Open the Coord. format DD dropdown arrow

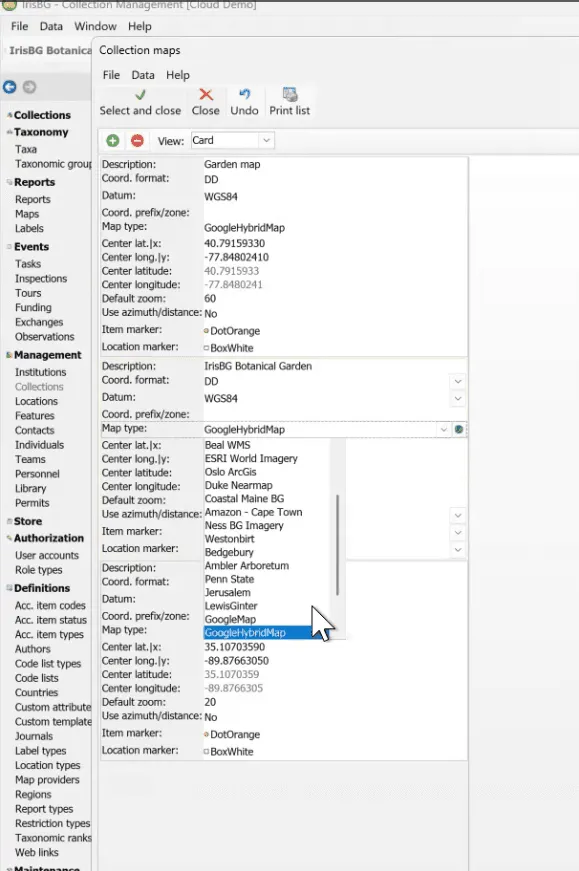tap(458, 382)
